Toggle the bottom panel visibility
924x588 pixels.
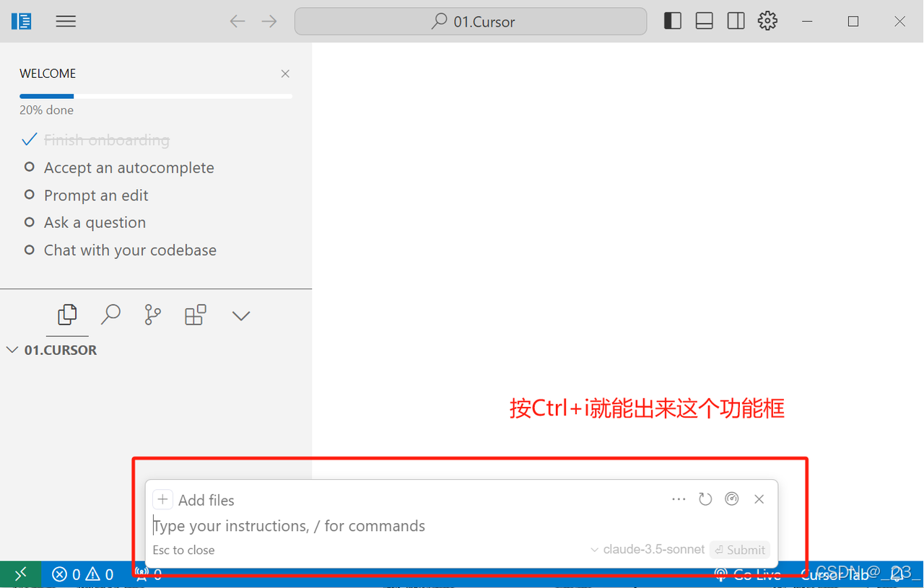[x=704, y=20]
